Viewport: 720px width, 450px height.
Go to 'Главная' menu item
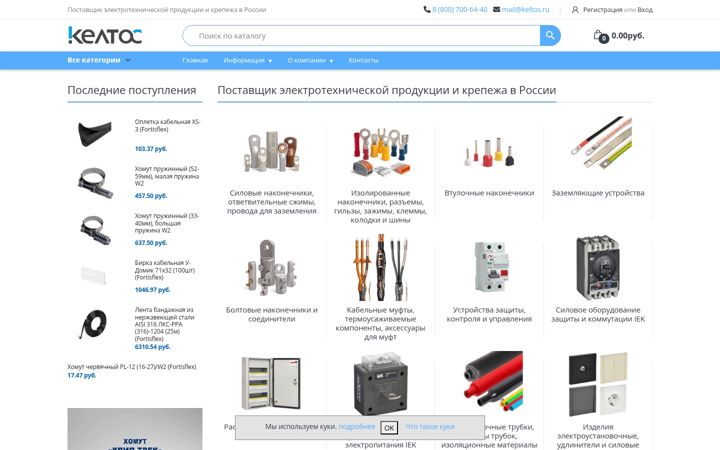click(x=195, y=60)
